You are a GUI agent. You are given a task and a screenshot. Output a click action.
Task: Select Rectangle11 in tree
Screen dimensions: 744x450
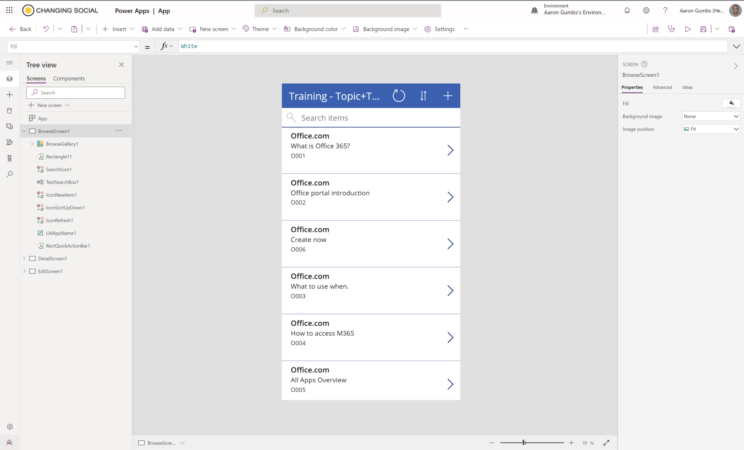click(58, 157)
